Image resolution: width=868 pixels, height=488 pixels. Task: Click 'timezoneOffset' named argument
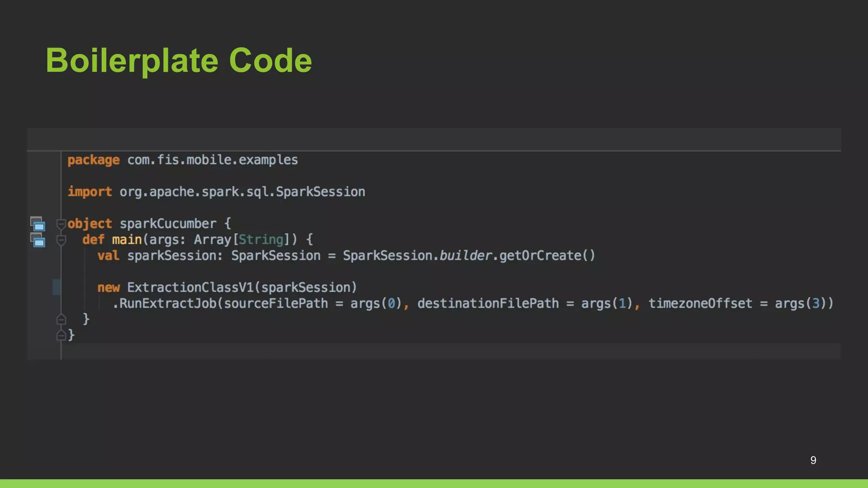click(700, 304)
